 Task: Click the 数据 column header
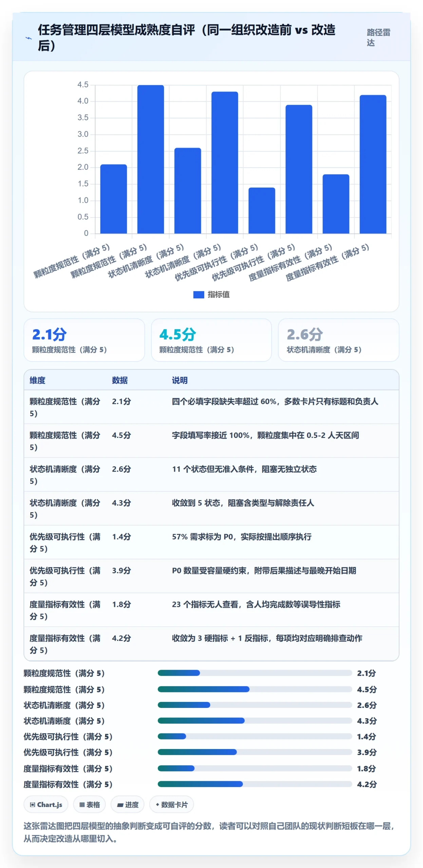tap(120, 380)
